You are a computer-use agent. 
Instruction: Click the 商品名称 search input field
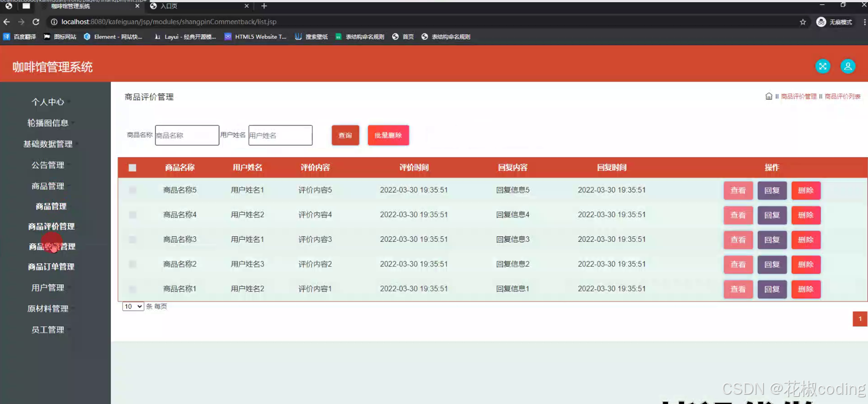(187, 135)
